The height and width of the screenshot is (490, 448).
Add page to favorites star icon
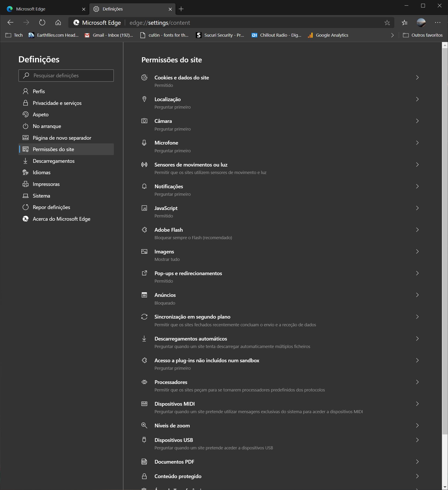tap(387, 23)
